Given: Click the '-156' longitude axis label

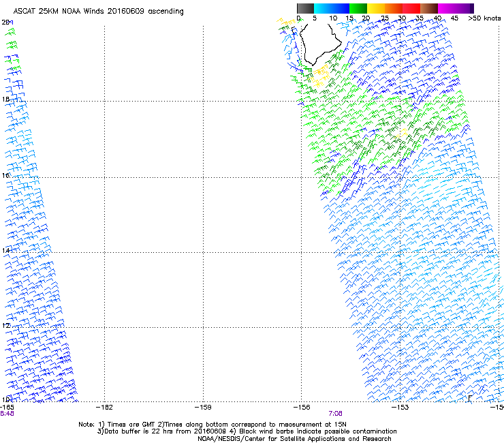Looking at the screenshot, I should pos(302,408).
